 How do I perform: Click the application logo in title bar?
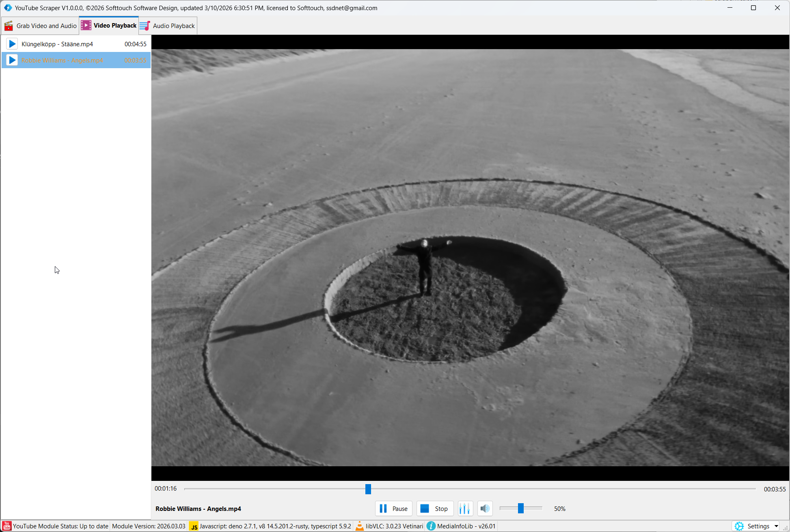(x=8, y=8)
